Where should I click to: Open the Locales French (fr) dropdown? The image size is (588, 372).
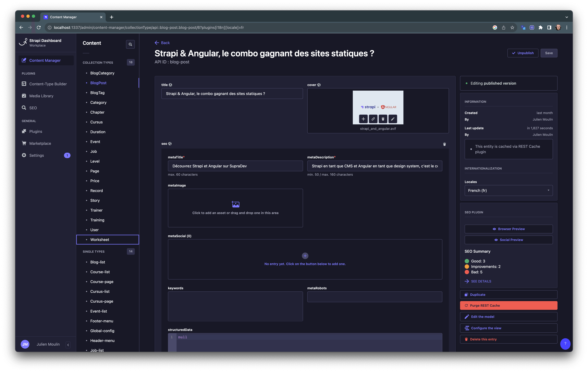tap(508, 190)
